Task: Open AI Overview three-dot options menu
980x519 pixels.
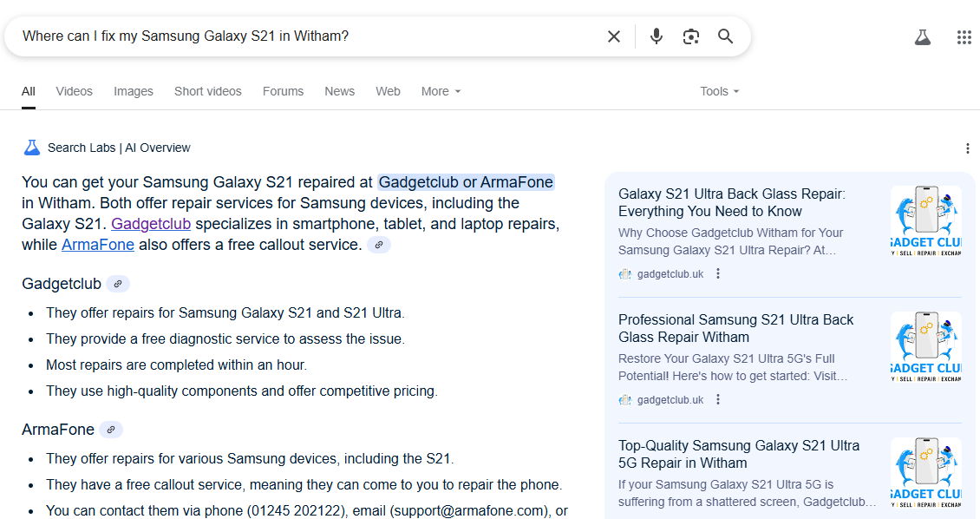Action: [x=968, y=148]
